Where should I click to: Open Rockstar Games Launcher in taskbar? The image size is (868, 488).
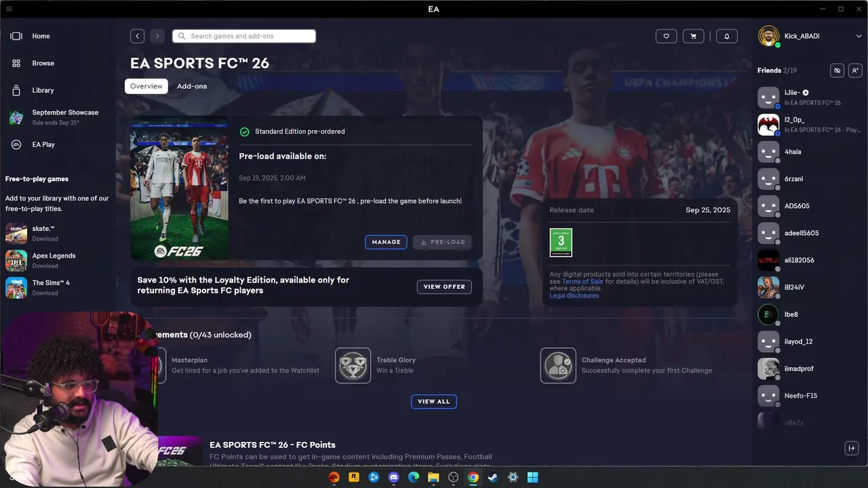pos(354,477)
